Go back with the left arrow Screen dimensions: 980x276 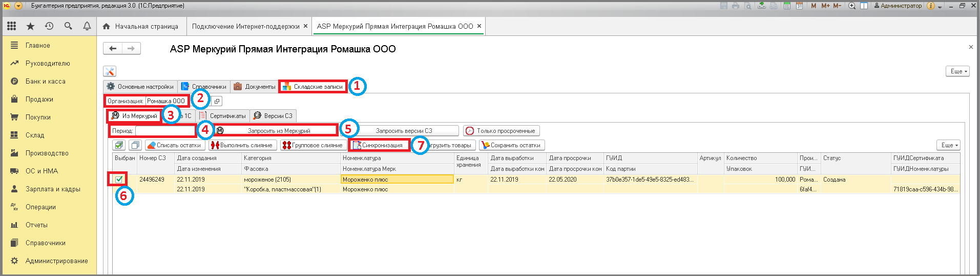[x=113, y=48]
